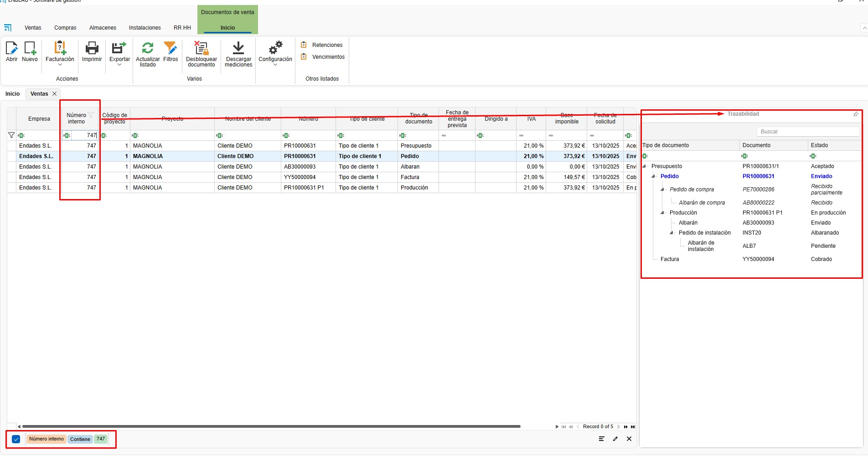Refresh the list with Actualizar listado
Screen dimensions: 868x456
(x=148, y=49)
